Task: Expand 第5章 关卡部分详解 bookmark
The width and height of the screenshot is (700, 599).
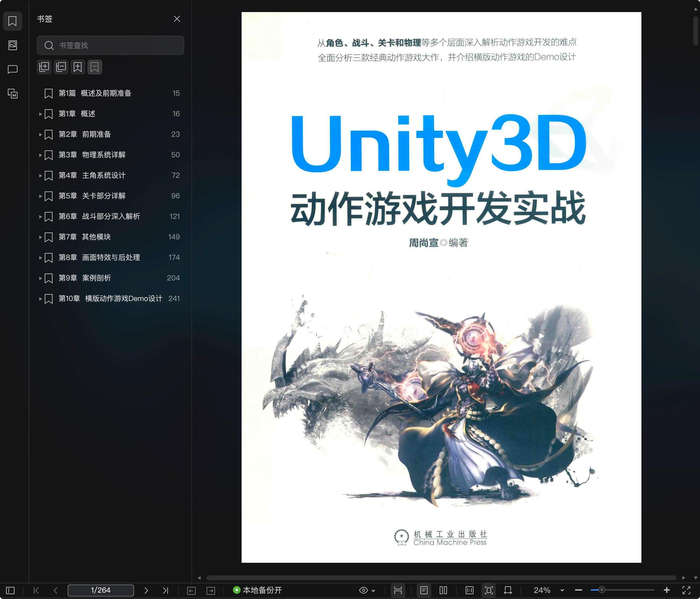Action: click(40, 196)
